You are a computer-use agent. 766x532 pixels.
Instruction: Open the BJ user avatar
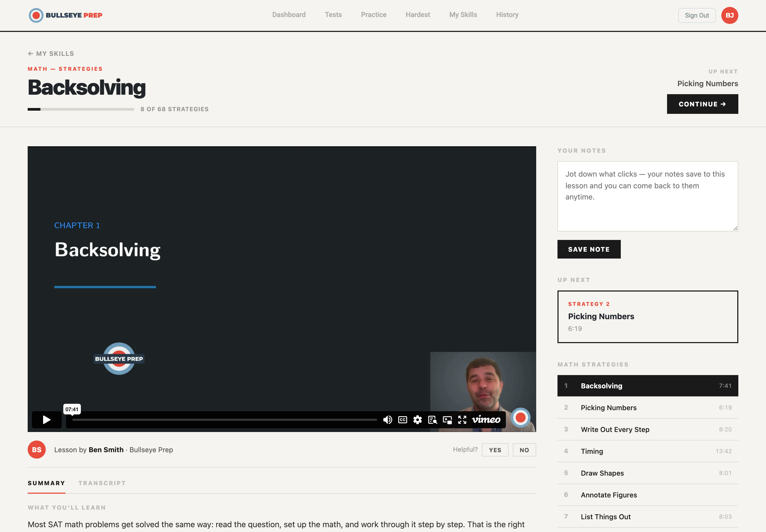pos(729,15)
